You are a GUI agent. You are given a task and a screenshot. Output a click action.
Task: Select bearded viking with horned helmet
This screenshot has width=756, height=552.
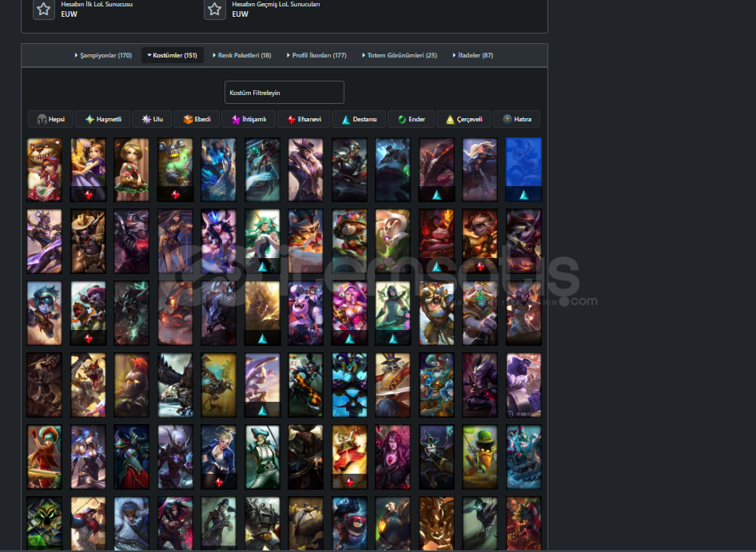point(436,313)
